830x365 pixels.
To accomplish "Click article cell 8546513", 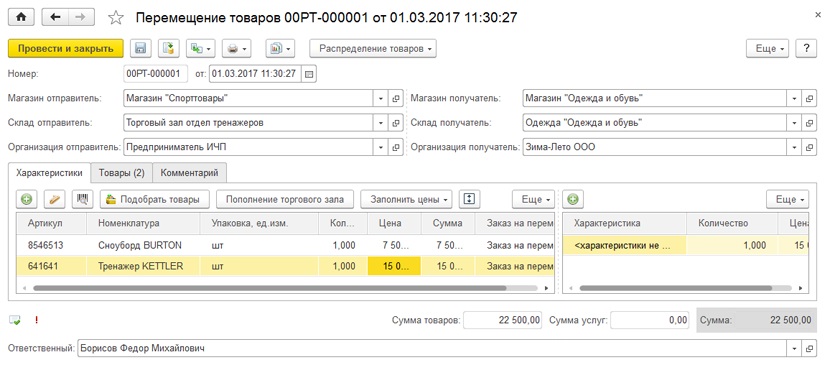I will [51, 245].
